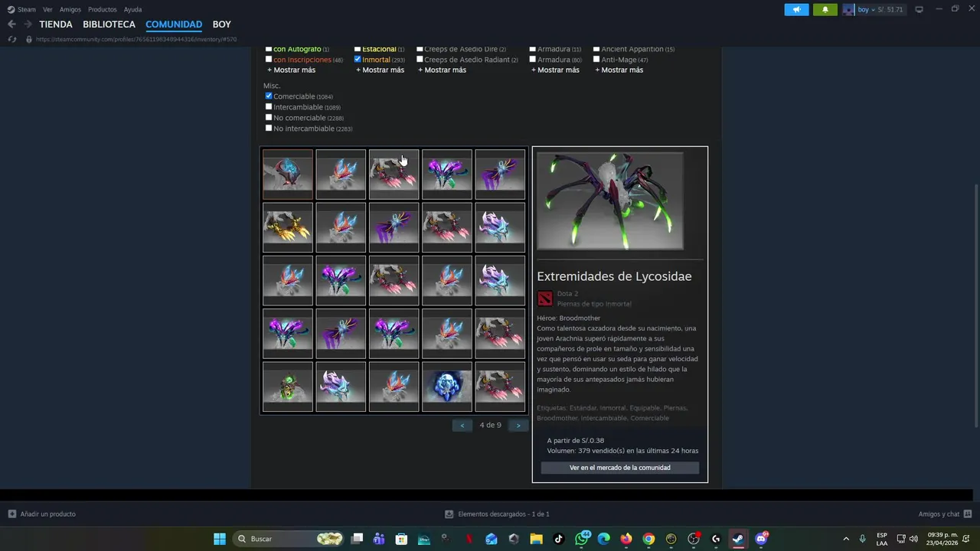Open the Ver menu

[47, 9]
